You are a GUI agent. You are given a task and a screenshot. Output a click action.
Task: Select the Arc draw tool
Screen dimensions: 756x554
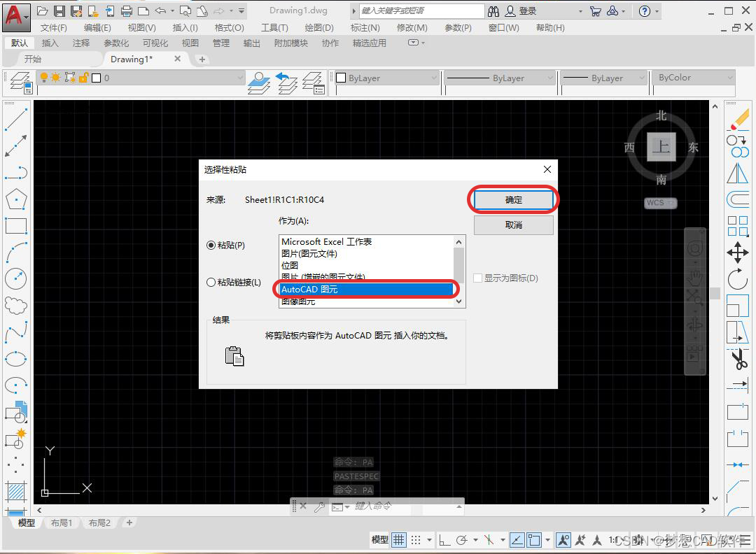16,253
